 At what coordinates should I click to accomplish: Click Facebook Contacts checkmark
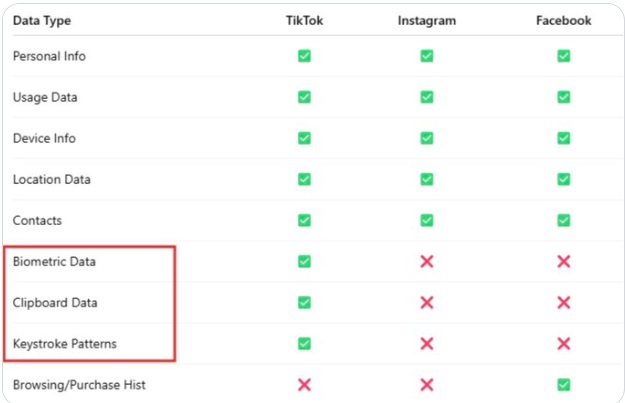pyautogui.click(x=564, y=220)
